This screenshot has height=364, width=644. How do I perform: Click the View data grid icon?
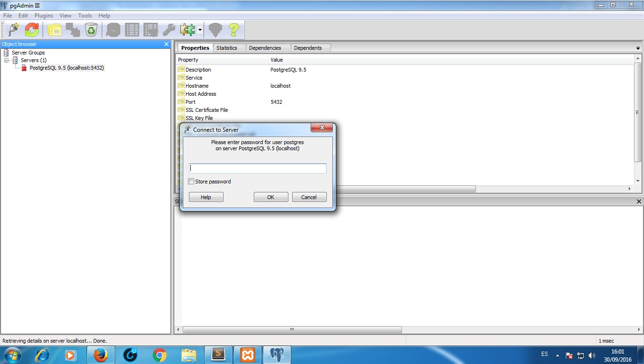coord(132,30)
